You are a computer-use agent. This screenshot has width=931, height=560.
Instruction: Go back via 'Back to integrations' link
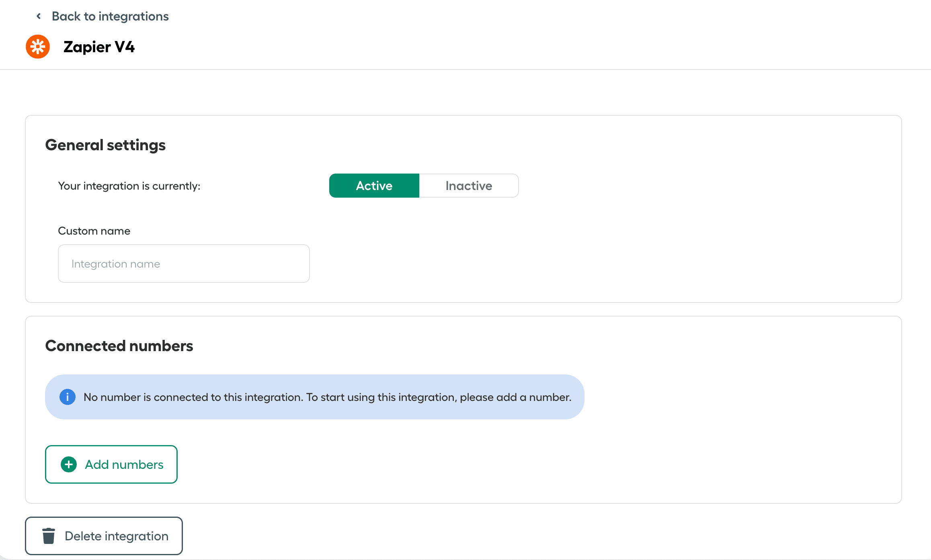point(110,16)
